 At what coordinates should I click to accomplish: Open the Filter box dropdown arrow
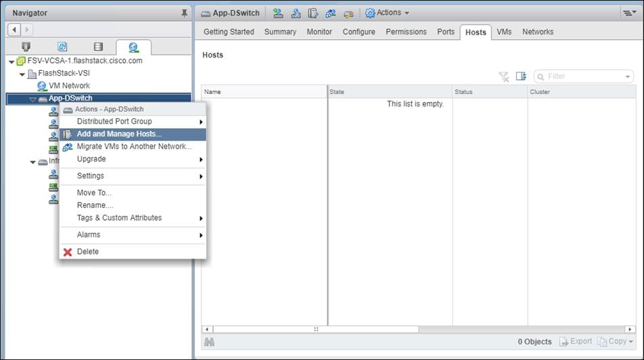tap(628, 77)
